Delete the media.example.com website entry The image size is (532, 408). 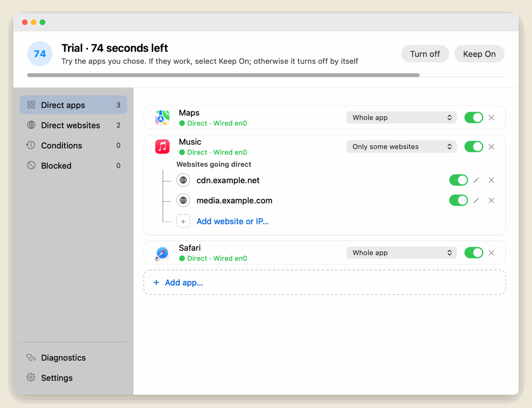tap(491, 200)
